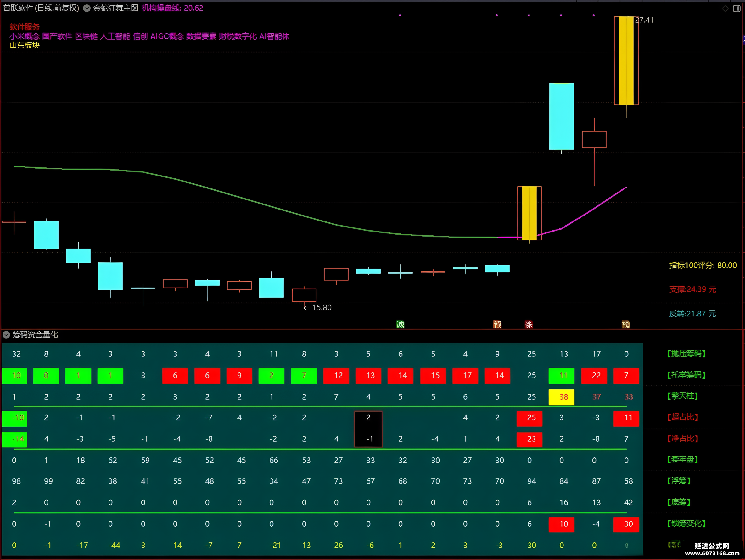Click the 【锁筹变化】 row label
This screenshot has height=560, width=745.
tap(686, 523)
